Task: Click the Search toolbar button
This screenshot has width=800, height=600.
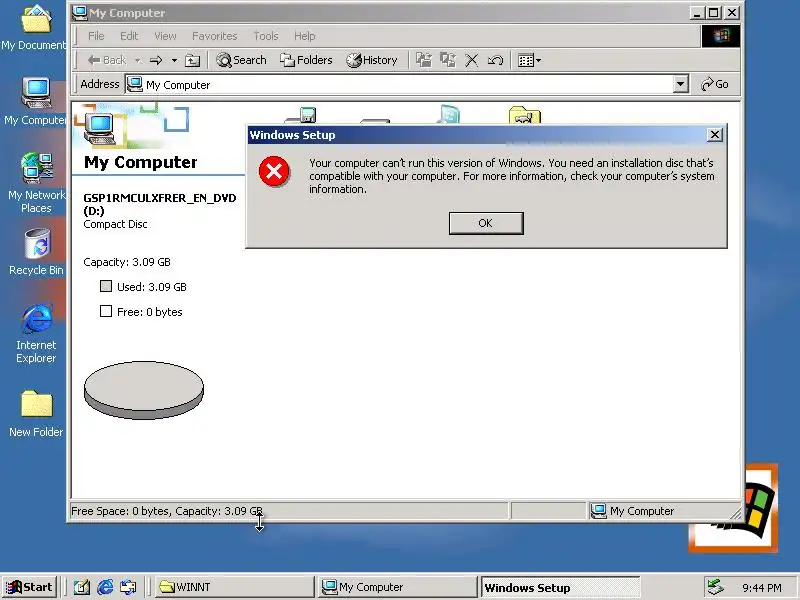Action: click(x=241, y=60)
